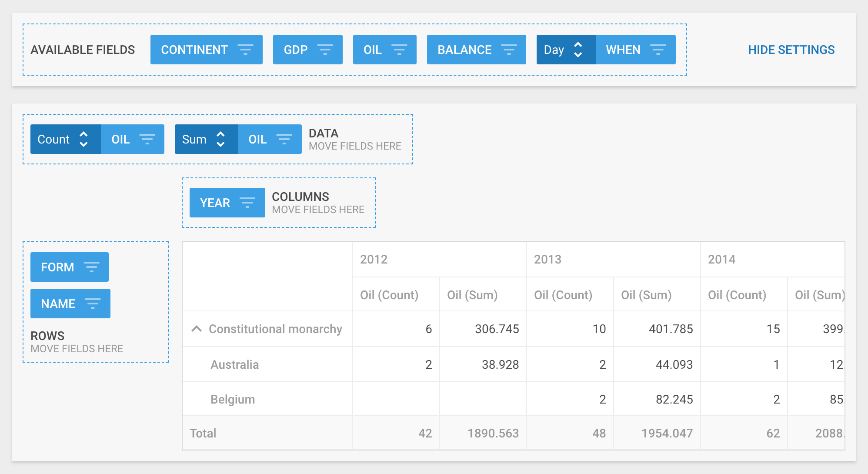Click filter icon on FORM row field
Viewport: 868px width, 474px height.
(91, 267)
